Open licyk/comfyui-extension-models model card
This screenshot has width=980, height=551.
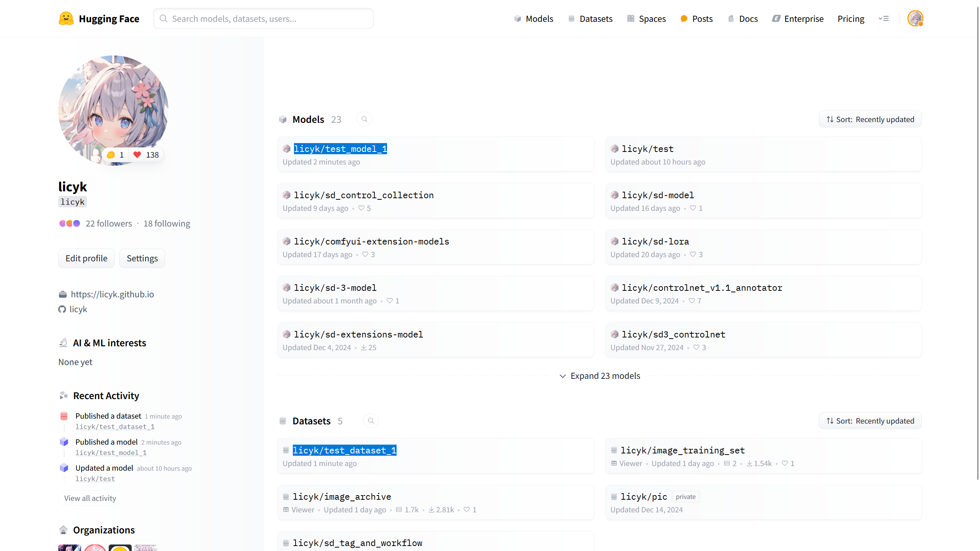[x=371, y=241]
